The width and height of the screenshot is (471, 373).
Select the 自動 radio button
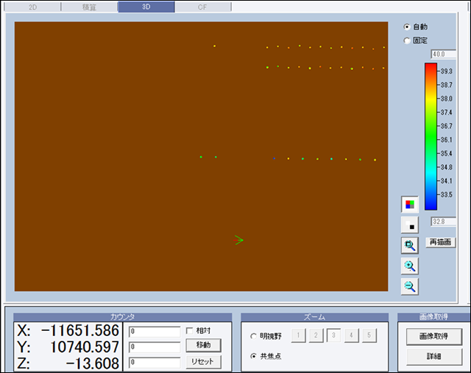(x=407, y=27)
